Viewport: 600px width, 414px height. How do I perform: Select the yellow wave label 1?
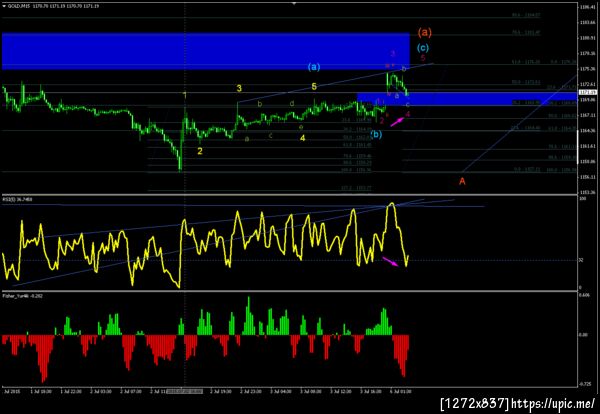tap(185, 95)
